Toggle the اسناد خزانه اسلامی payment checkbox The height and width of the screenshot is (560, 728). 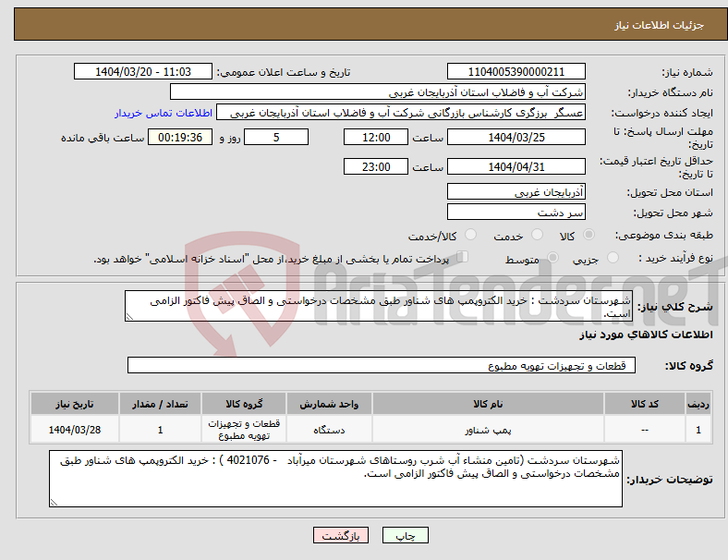click(463, 257)
